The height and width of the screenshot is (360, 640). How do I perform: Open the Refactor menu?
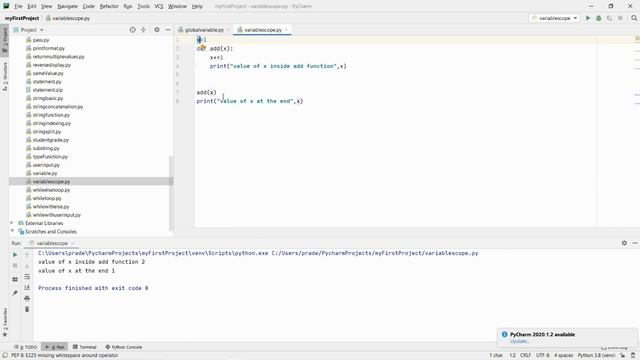click(x=109, y=6)
